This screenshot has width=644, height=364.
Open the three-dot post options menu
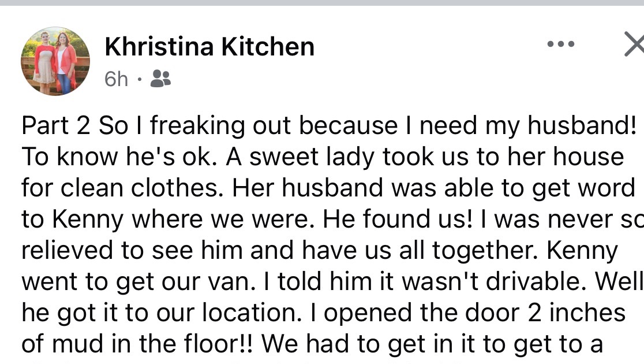[561, 44]
